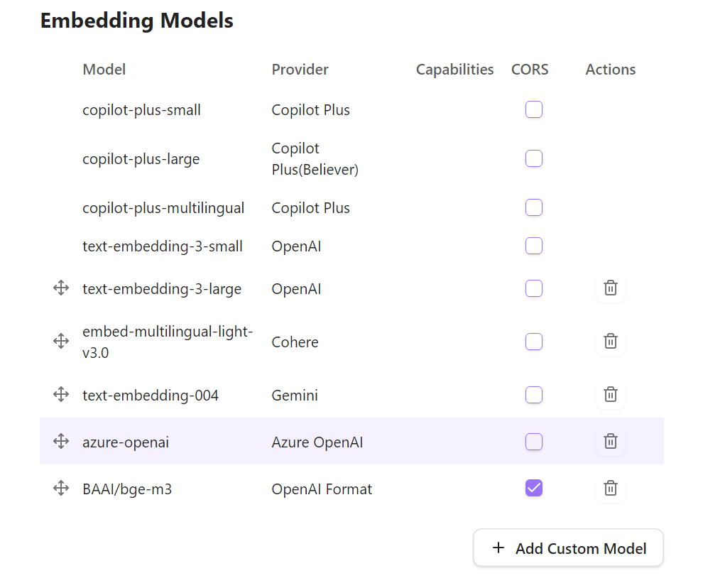Delete the azure-openai model
Image resolution: width=703 pixels, height=588 pixels.
pyautogui.click(x=610, y=442)
